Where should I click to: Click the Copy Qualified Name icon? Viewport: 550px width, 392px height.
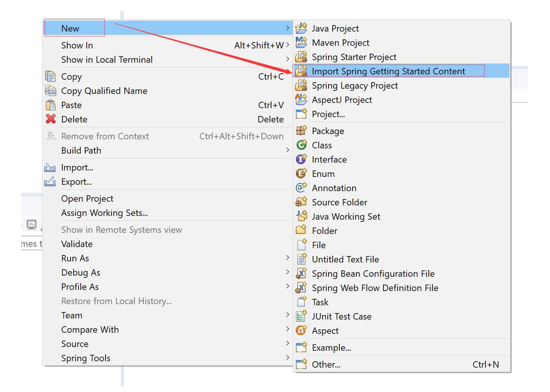(50, 90)
